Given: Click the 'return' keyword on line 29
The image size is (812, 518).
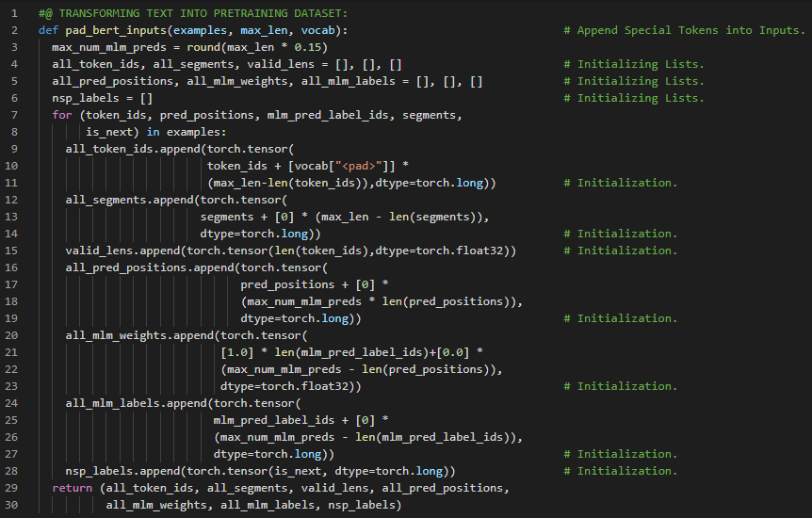Looking at the screenshot, I should coord(72,488).
